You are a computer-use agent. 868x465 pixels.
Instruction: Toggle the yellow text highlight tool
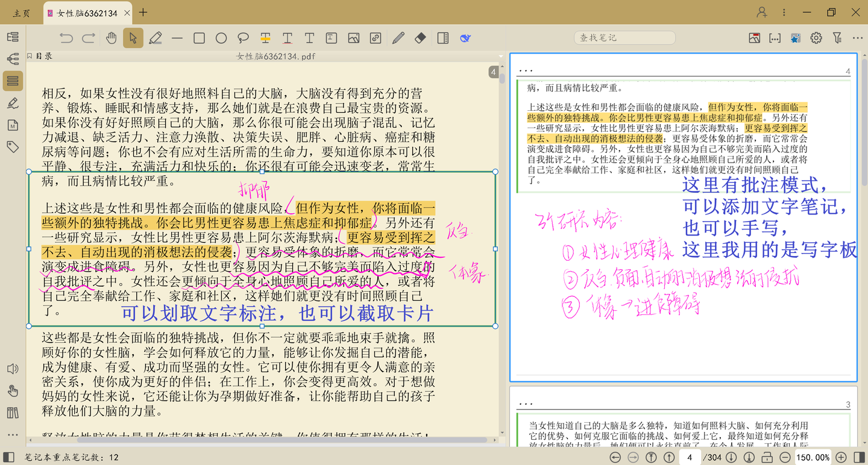(x=265, y=38)
